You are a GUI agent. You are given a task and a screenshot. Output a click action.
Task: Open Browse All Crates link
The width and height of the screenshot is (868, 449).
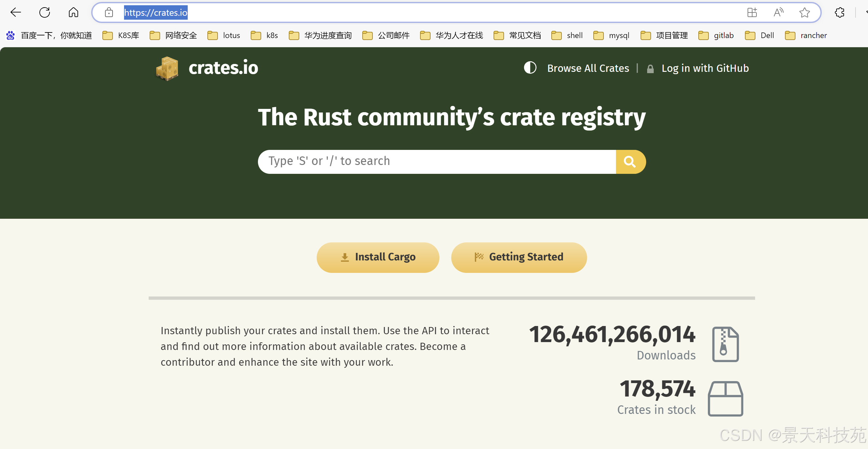(x=588, y=68)
